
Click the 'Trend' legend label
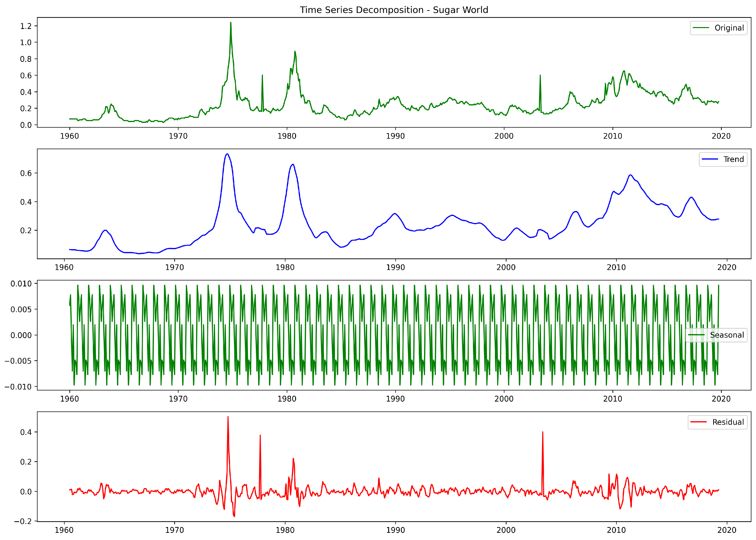pos(734,159)
